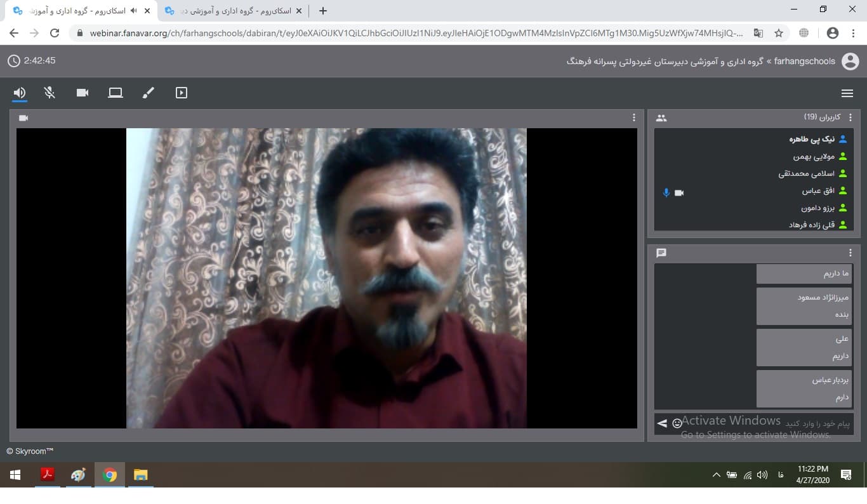Toggle the speaker sound icon in toolbar
Viewport: 867px width, 504px height.
pyautogui.click(x=20, y=93)
